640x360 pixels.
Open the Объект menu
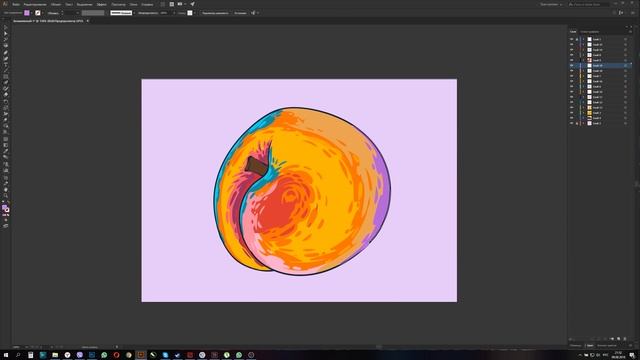(56, 4)
